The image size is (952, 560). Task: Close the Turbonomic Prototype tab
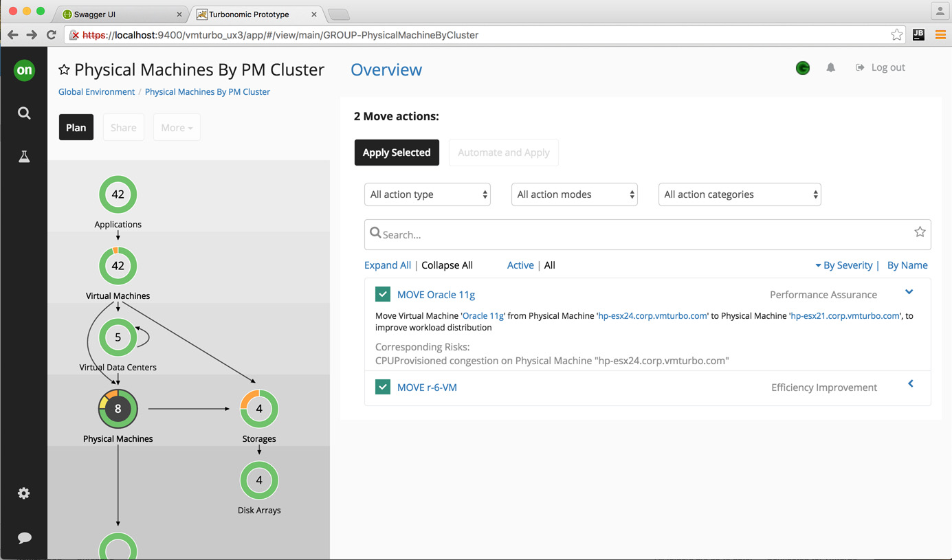314,14
